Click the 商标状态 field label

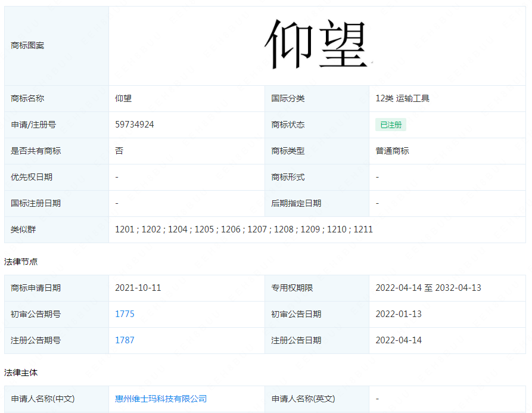288,125
